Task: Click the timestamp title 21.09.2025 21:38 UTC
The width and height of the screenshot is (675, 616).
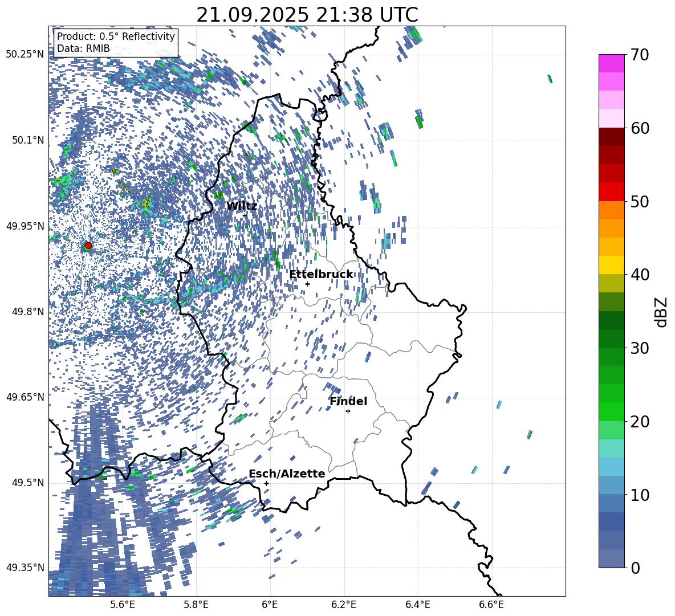Action: pos(307,15)
